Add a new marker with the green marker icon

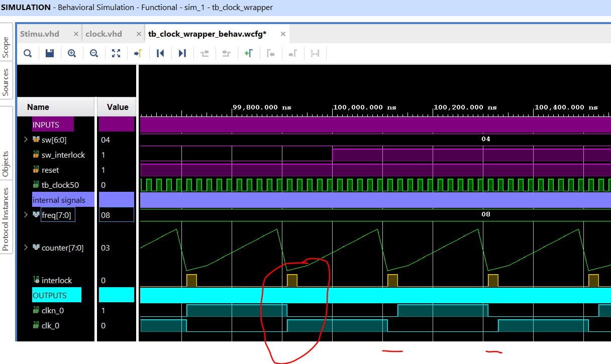pyautogui.click(x=249, y=53)
